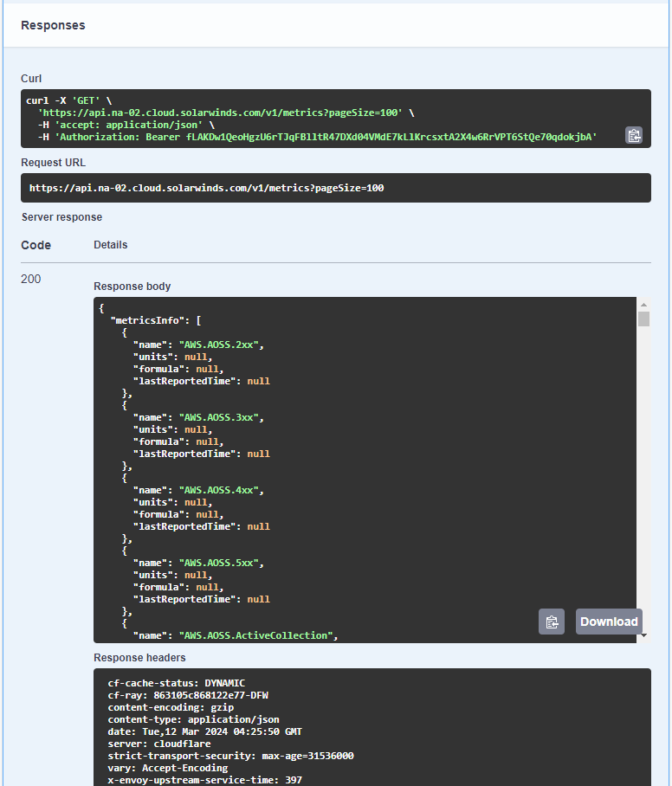
Task: Select the status code 200 value
Action: coord(30,279)
